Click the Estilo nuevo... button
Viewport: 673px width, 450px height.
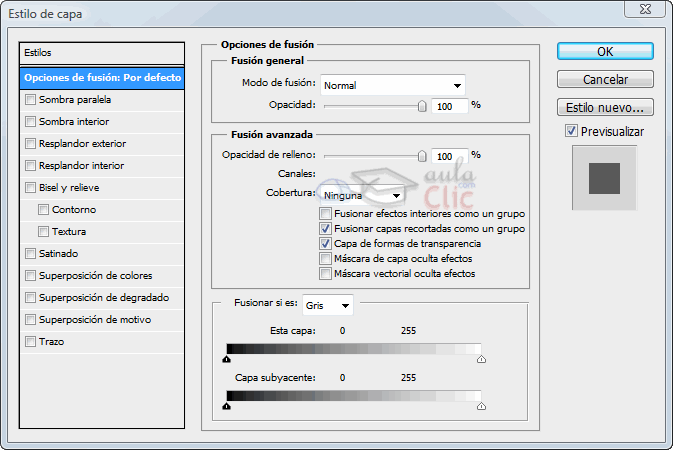605,107
